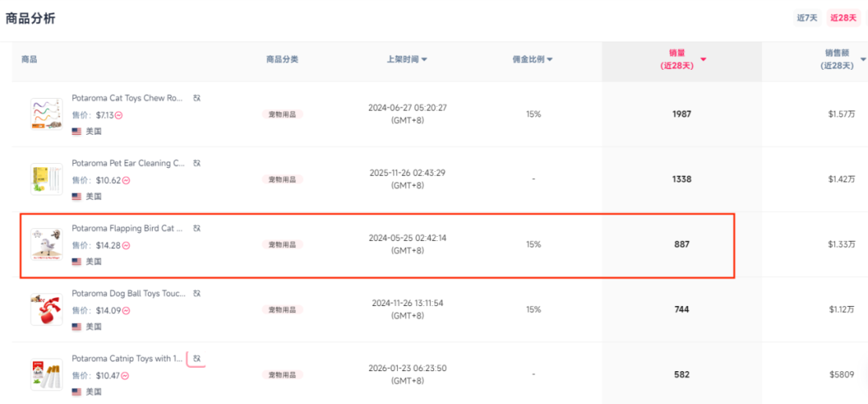Click red circle icon next to $10.47 price
This screenshot has height=404, width=868.
(126, 376)
